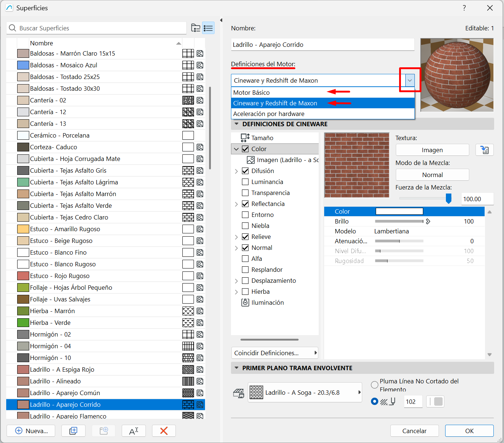Click the Cancelar button

[414, 431]
